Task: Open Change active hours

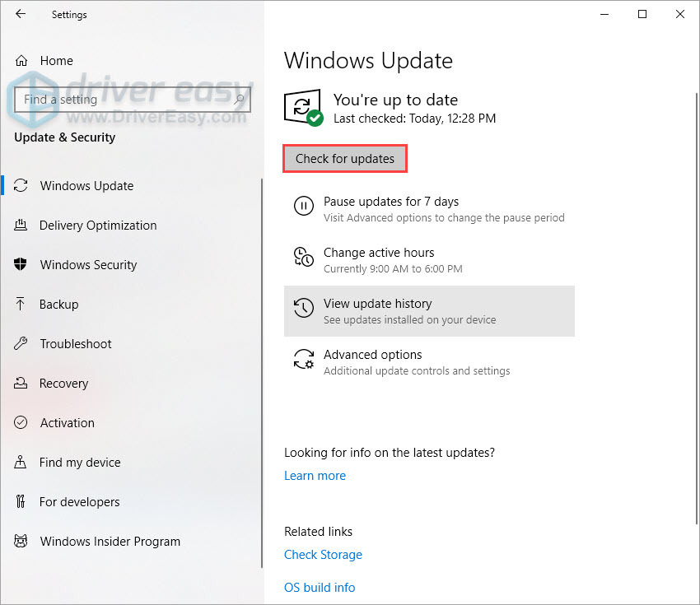Action: tap(429, 260)
